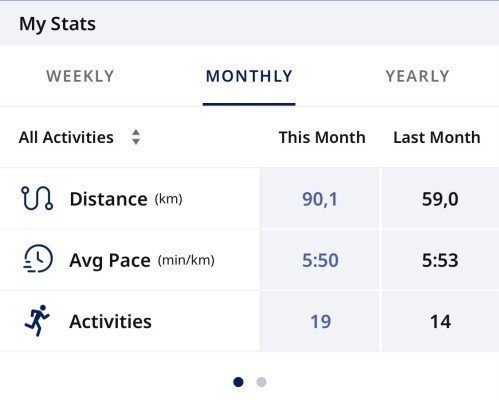
Task: Switch to the Weekly tab
Action: (80, 76)
